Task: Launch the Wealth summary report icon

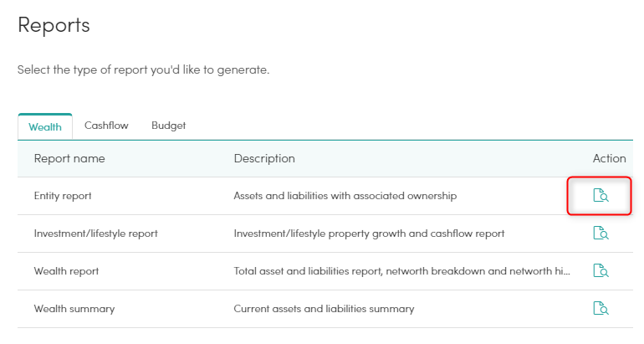Action: [x=601, y=308]
